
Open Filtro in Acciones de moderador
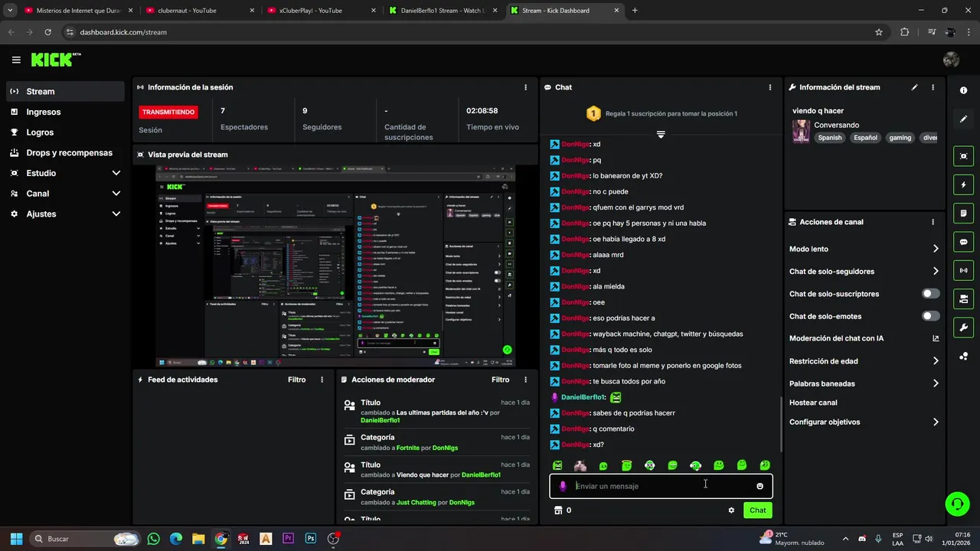500,380
